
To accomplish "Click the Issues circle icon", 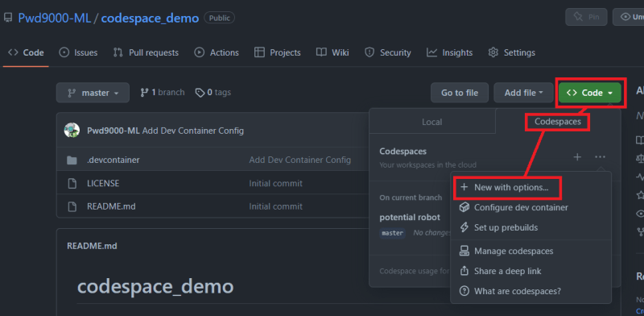I will 64,52.
